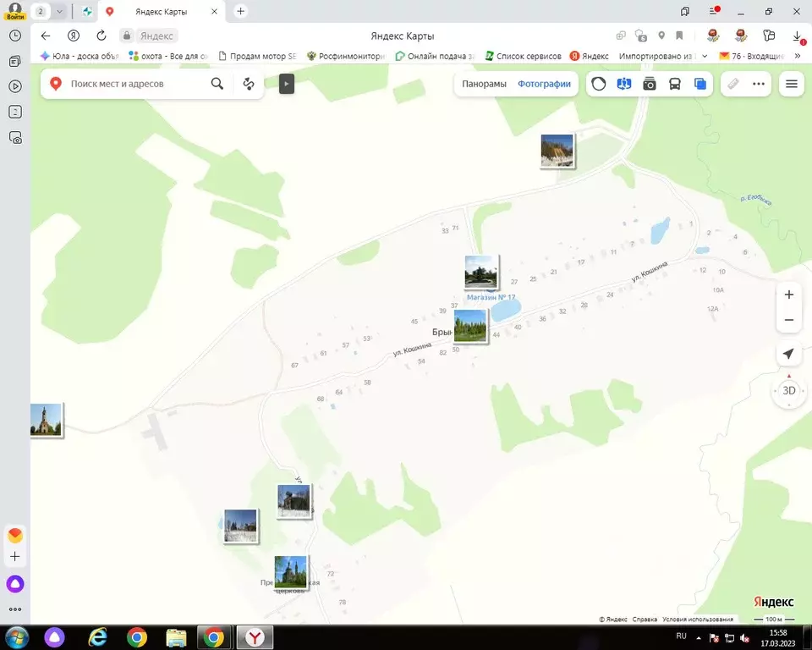Click the © Яндекс copyright link
The width and height of the screenshot is (812, 650).
click(x=613, y=620)
